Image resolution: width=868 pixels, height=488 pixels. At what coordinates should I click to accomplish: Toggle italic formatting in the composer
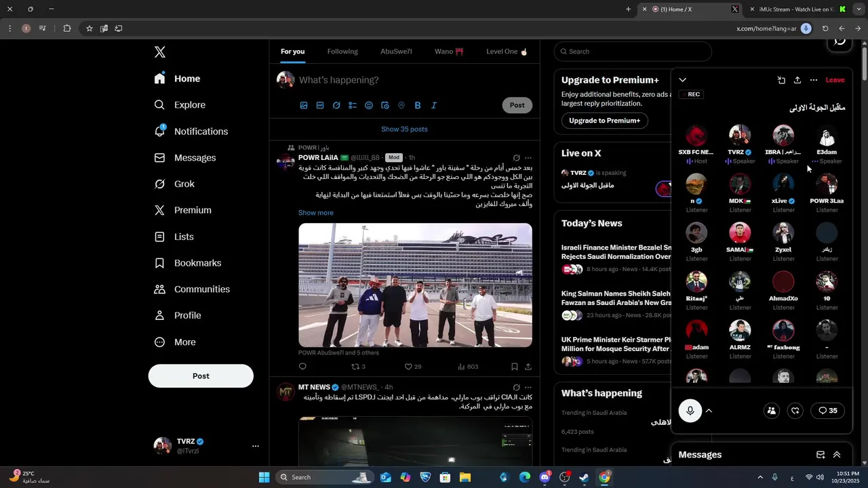coord(434,105)
